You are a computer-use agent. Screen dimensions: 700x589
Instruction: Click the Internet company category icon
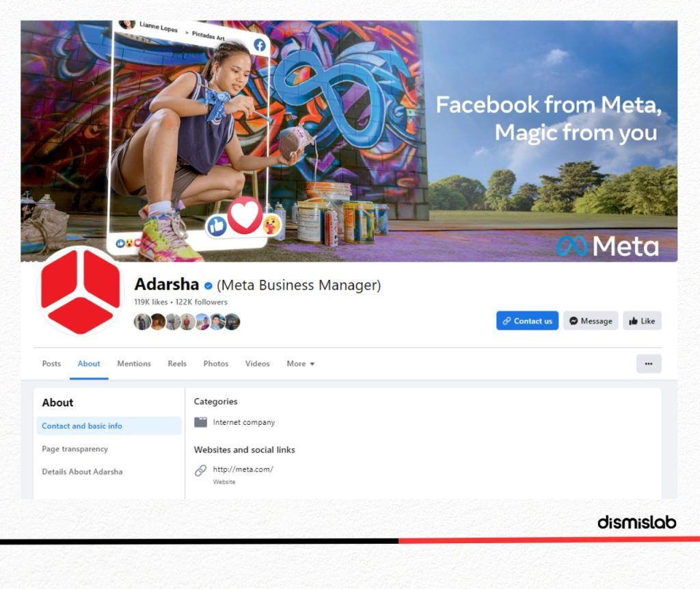[200, 422]
